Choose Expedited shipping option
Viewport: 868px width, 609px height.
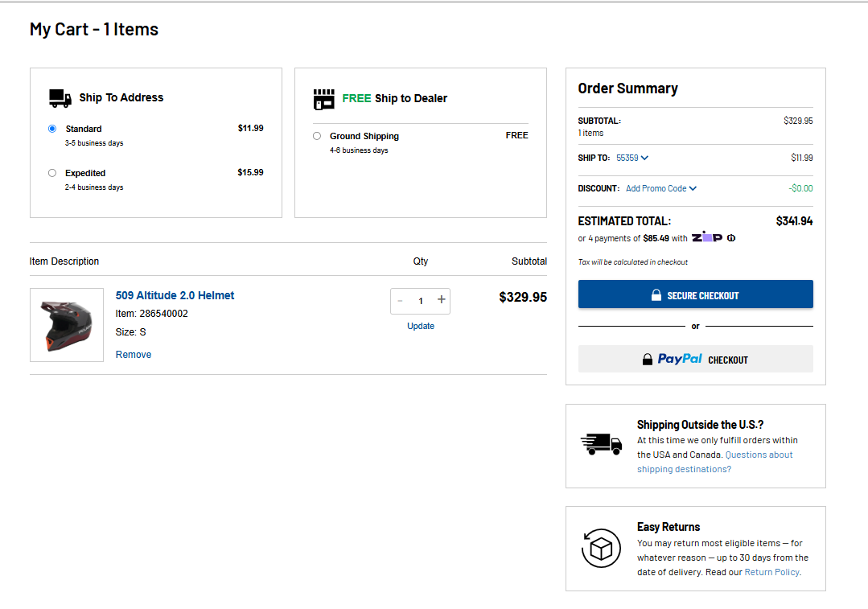52,173
